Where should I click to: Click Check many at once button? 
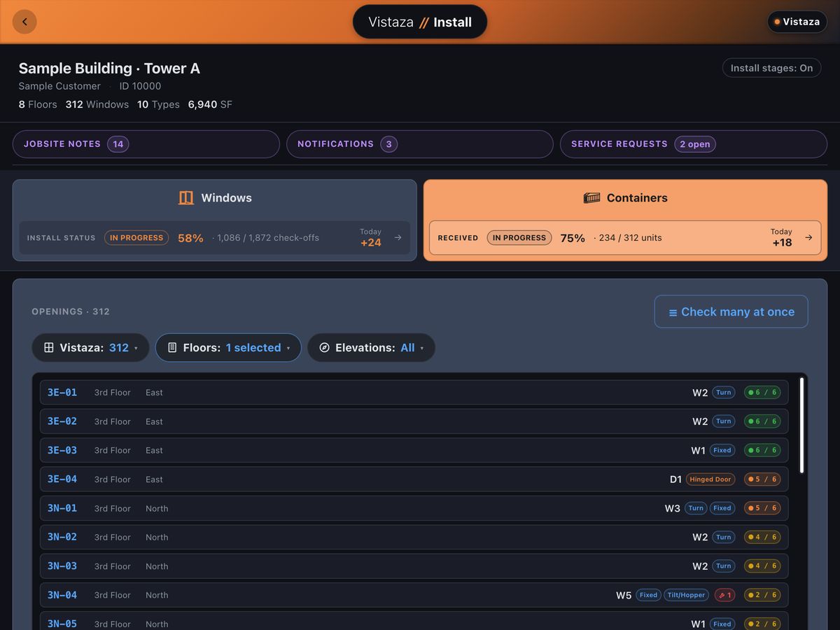pos(731,311)
